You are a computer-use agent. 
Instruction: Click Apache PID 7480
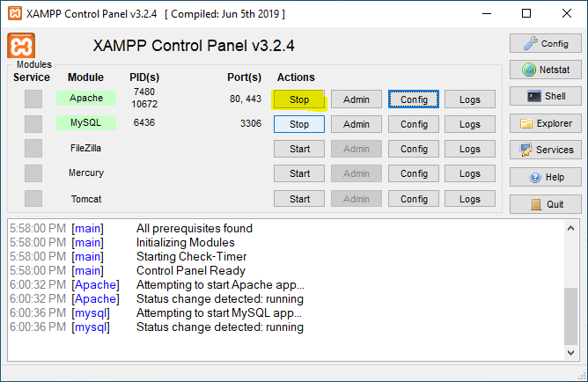click(144, 92)
